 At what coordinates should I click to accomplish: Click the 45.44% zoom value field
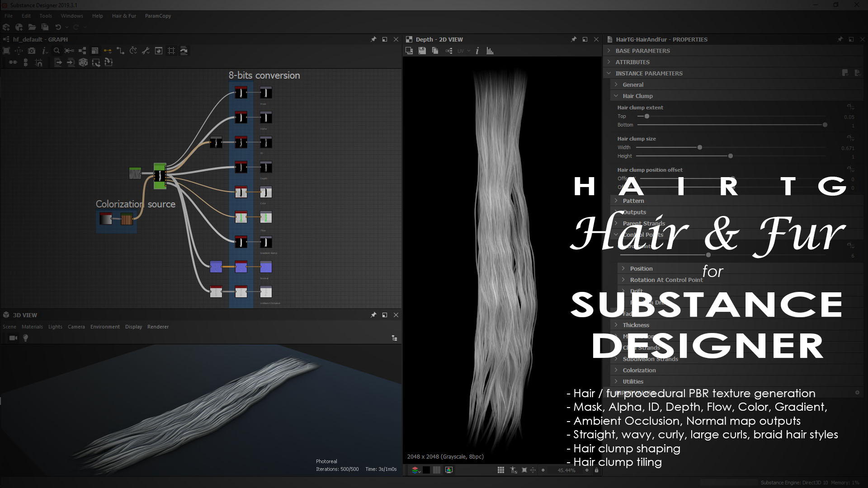pyautogui.click(x=566, y=470)
